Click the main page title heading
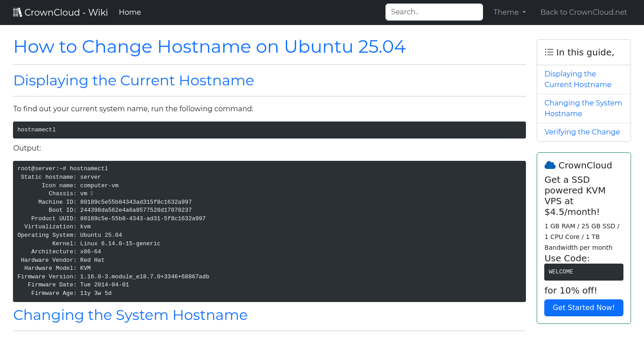Viewport: 644px width, 340px height. pyautogui.click(x=209, y=47)
